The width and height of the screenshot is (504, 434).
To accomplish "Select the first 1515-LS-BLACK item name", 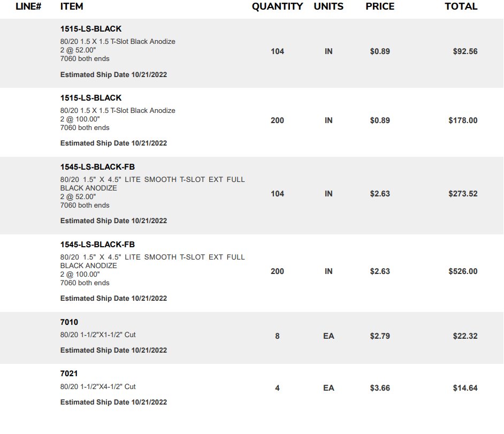I will [x=91, y=29].
